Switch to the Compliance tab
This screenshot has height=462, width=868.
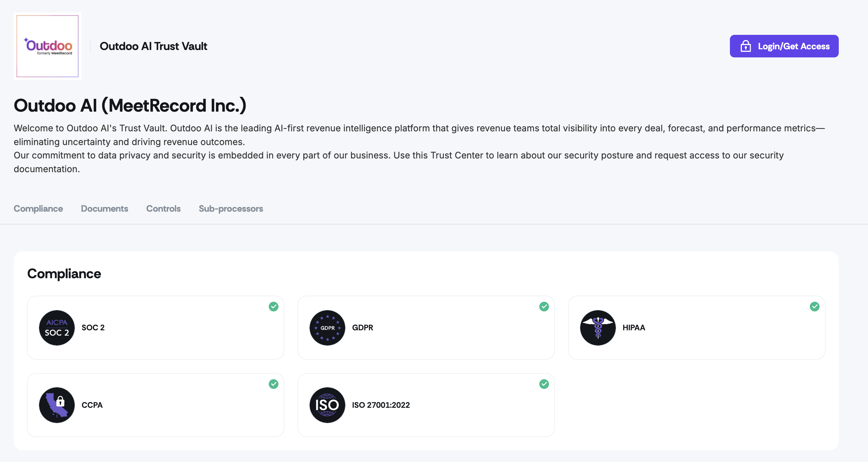[38, 208]
